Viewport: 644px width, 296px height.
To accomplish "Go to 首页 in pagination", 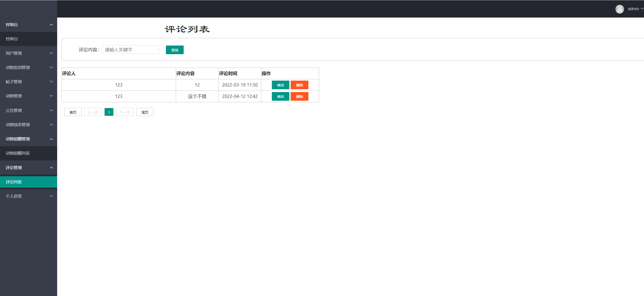I will [x=73, y=112].
